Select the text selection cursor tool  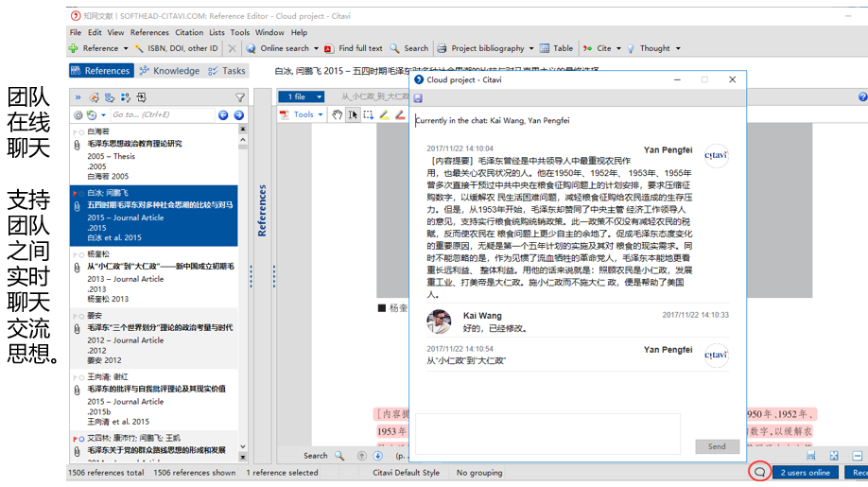click(x=353, y=114)
